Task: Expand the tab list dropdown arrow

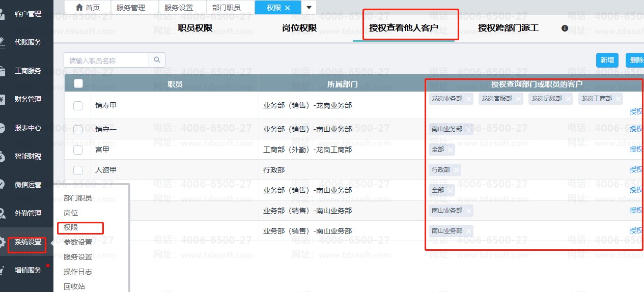Action: point(309,8)
